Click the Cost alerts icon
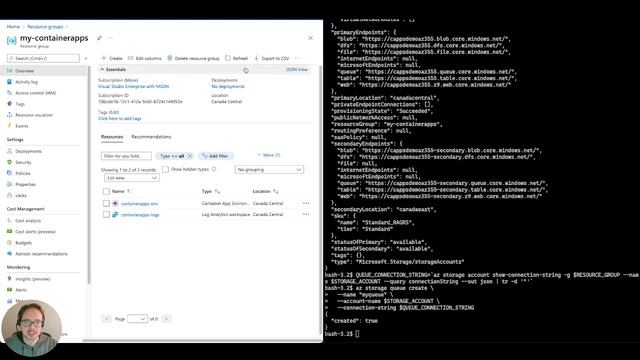This screenshot has height=360, width=640. [9, 231]
